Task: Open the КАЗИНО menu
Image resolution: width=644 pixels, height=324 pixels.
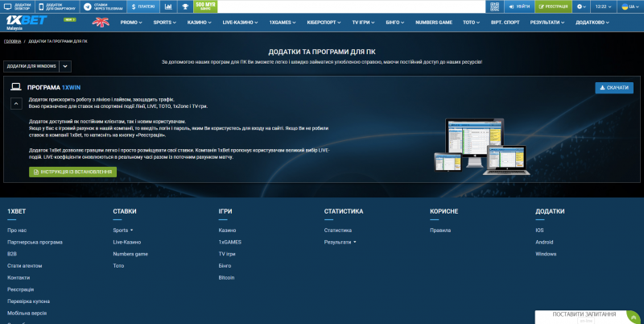Action: pyautogui.click(x=199, y=23)
